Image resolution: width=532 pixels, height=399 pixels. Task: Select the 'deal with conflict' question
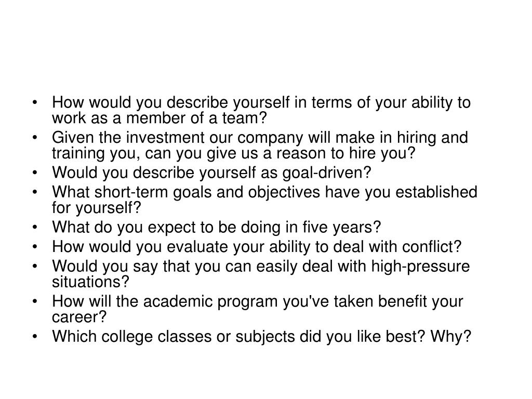point(257,247)
